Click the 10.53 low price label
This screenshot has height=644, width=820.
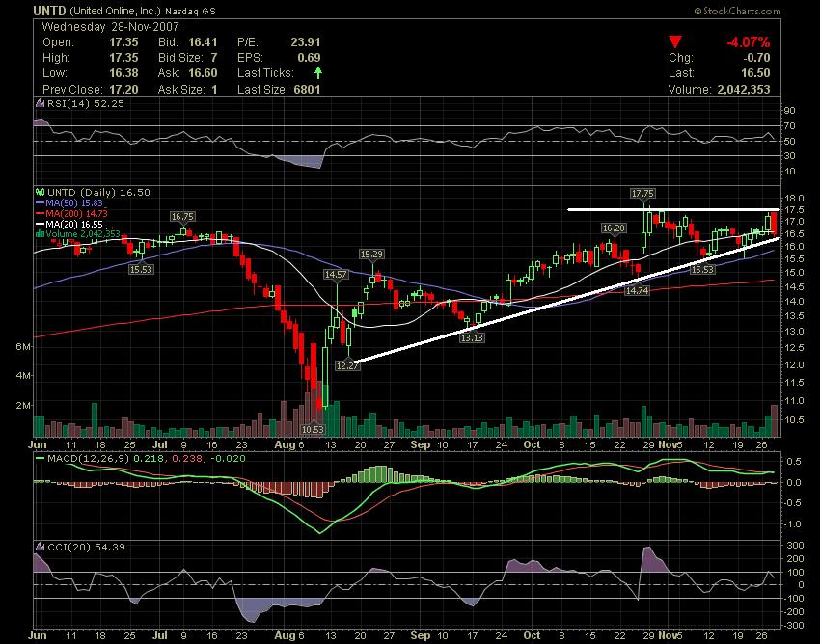313,429
